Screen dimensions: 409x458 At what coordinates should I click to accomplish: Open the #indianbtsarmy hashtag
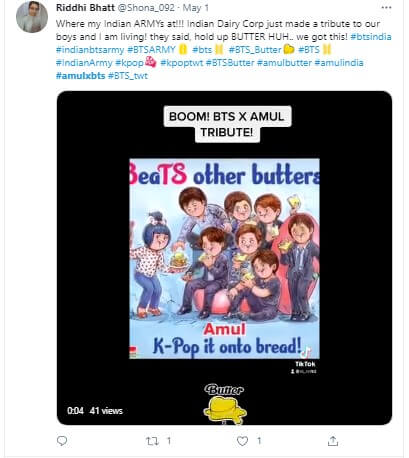click(x=90, y=50)
